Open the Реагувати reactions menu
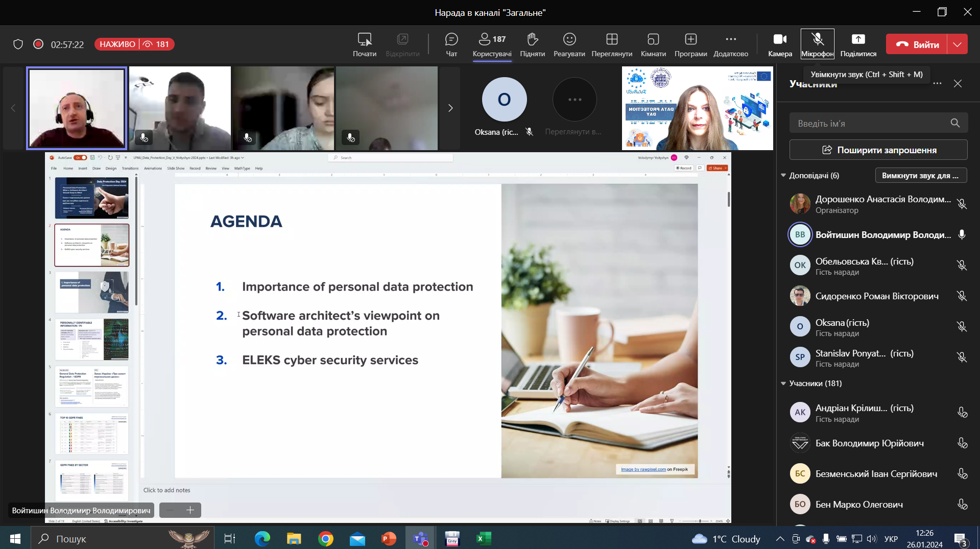The width and height of the screenshot is (980, 549). click(x=569, y=44)
